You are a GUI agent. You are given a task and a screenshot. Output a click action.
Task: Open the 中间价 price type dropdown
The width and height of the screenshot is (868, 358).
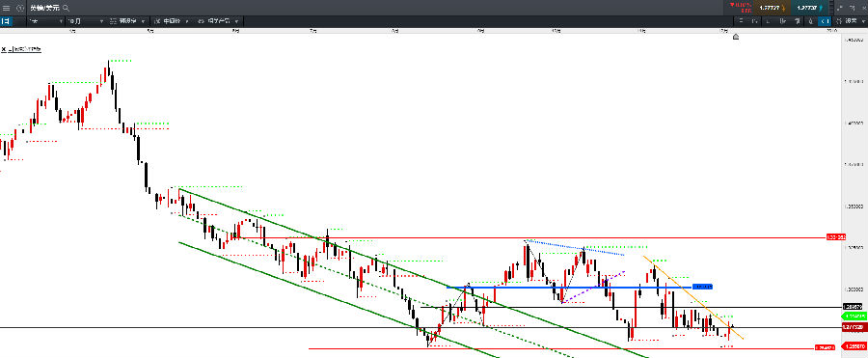tap(171, 21)
